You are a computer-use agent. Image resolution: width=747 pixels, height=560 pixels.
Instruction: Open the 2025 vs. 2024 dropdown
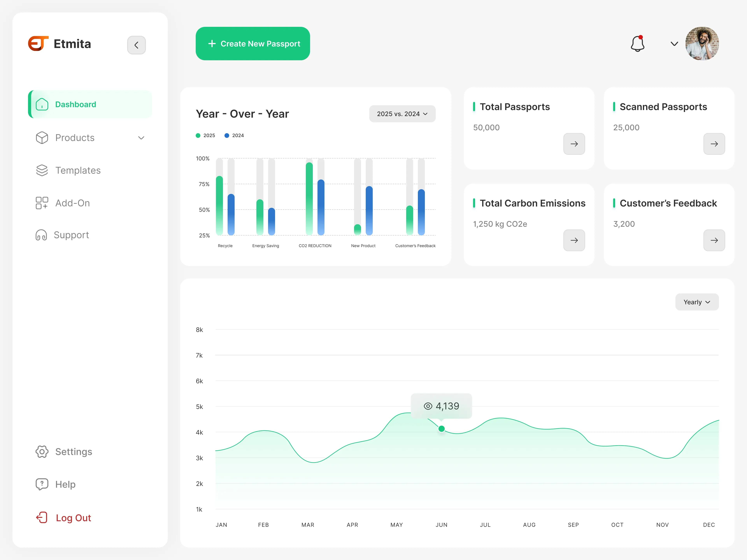[x=402, y=114]
